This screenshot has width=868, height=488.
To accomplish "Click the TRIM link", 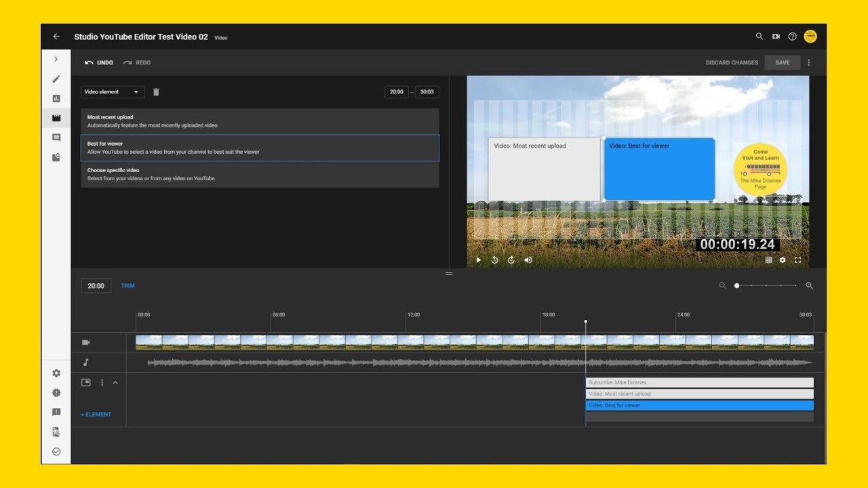I will (127, 286).
